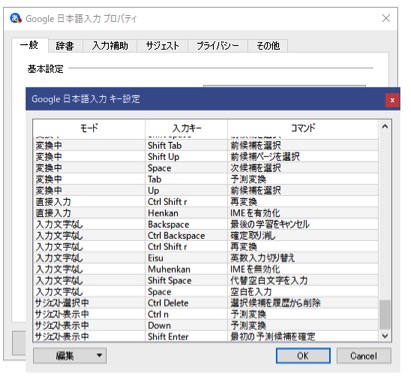
Task: Select the Henkan key cell
Action: click(186, 213)
